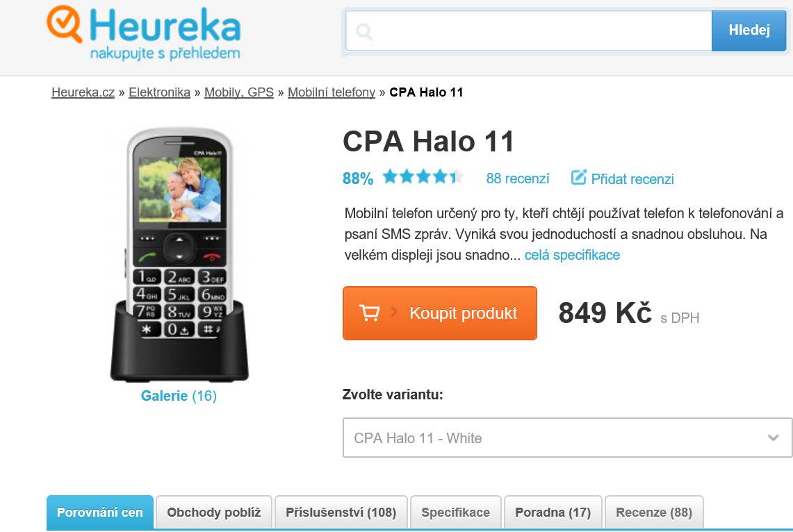793x532 pixels.
Task: Click the Heureka logo icon
Action: point(64,24)
